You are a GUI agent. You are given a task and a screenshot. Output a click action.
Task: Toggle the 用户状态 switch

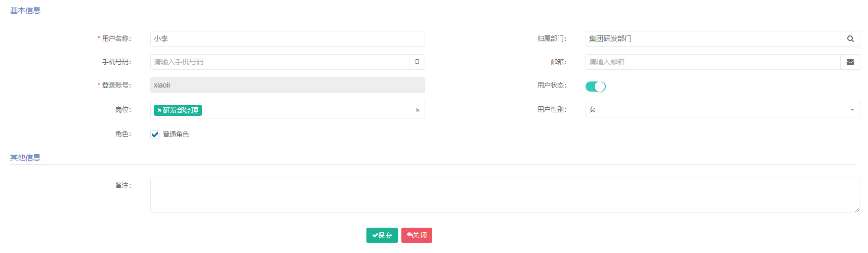pos(596,87)
